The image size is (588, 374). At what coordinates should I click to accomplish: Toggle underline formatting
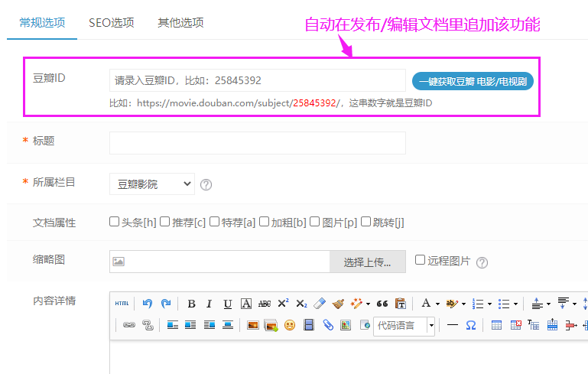(228, 304)
